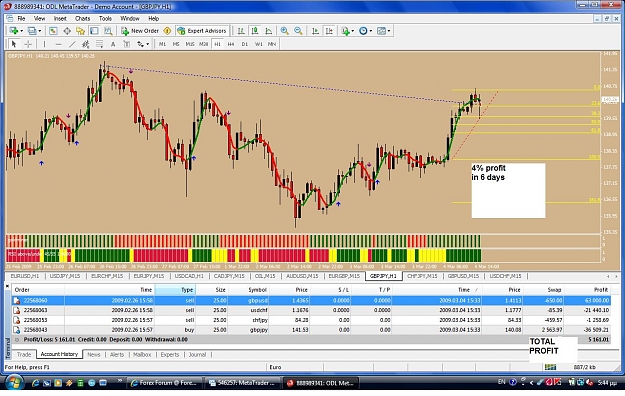625x396 pixels.
Task: Open the Data Window icon
Action: (67, 31)
